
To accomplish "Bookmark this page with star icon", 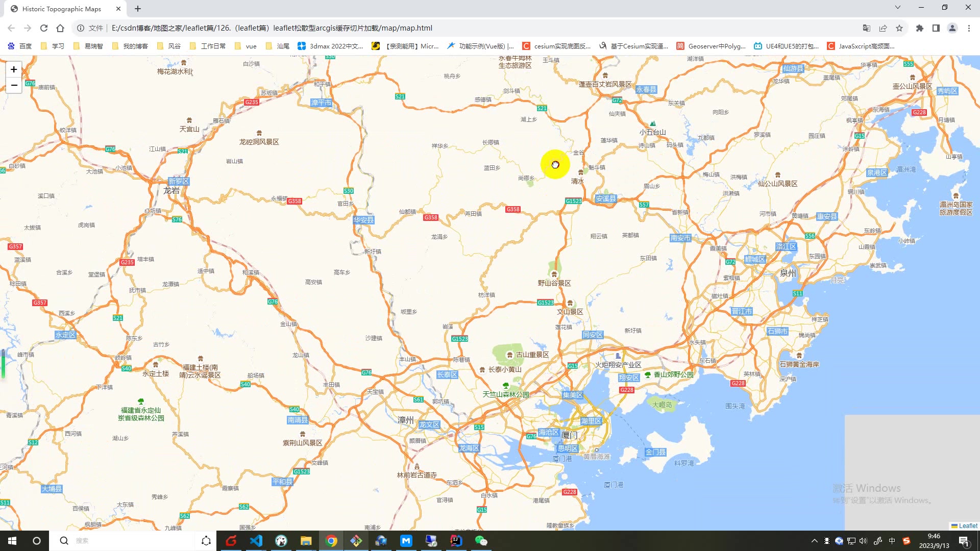I will 899,28.
